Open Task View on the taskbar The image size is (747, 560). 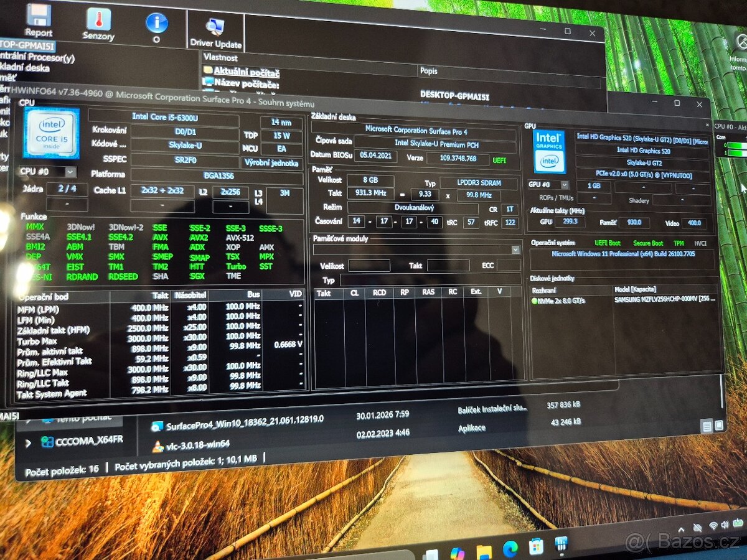point(431,554)
